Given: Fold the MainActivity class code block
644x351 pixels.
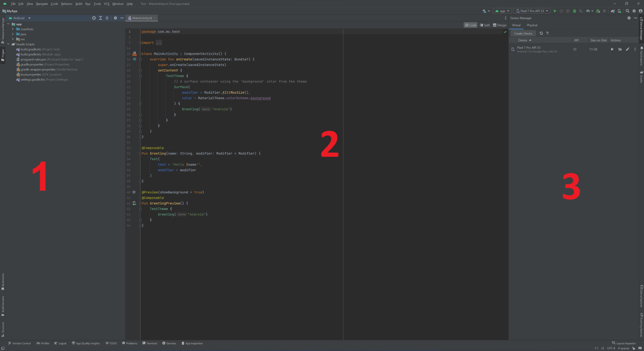Looking at the screenshot, I should (141, 54).
